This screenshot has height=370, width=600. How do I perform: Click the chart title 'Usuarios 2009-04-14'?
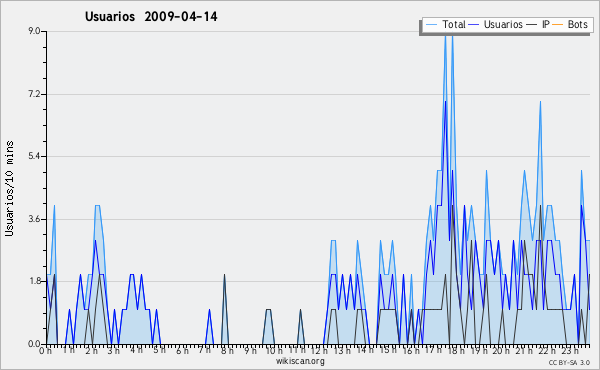click(x=151, y=17)
